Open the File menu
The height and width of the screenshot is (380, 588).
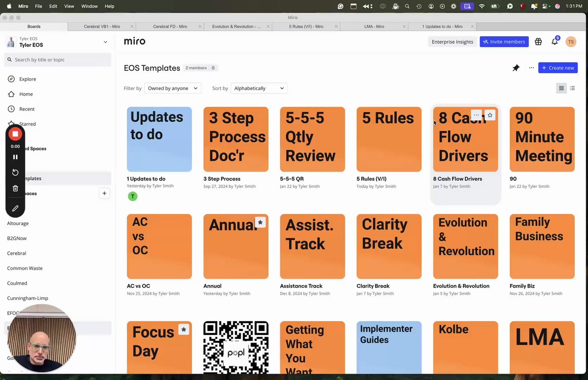(x=39, y=6)
